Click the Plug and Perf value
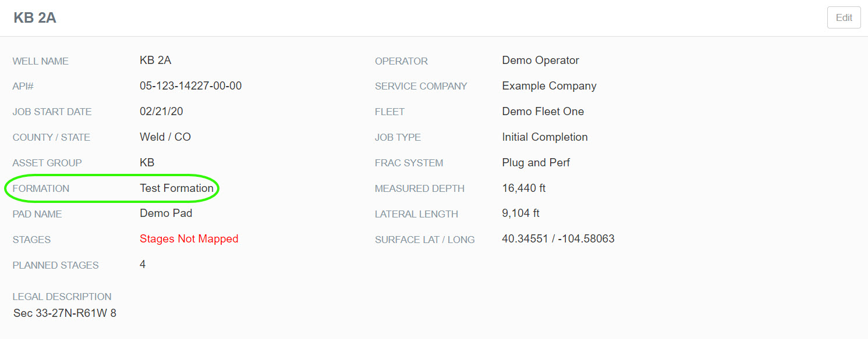Screen dimensions: 868x339 pyautogui.click(x=536, y=163)
